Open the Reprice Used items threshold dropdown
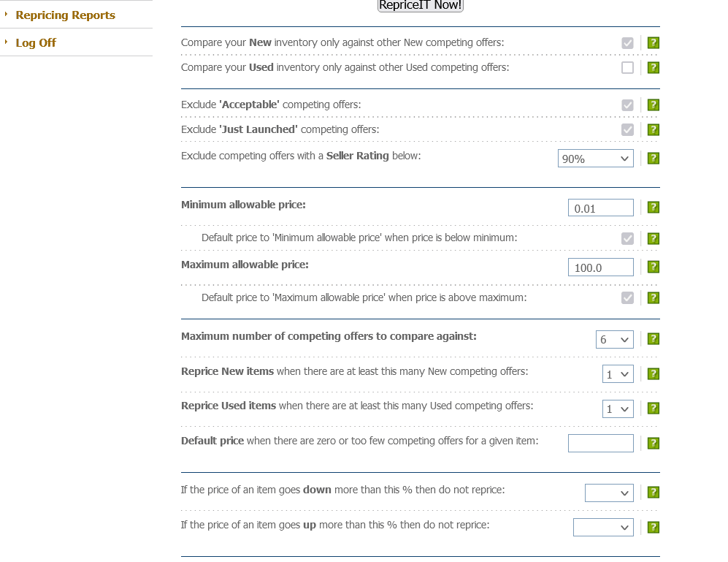Screen dimensions: 728x562 click(x=618, y=408)
